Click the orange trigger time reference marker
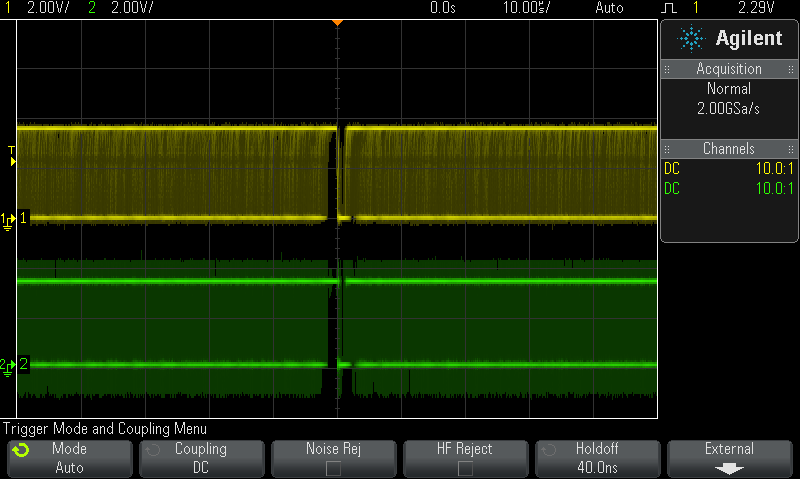Screen dimensions: 800x479 pos(337,21)
